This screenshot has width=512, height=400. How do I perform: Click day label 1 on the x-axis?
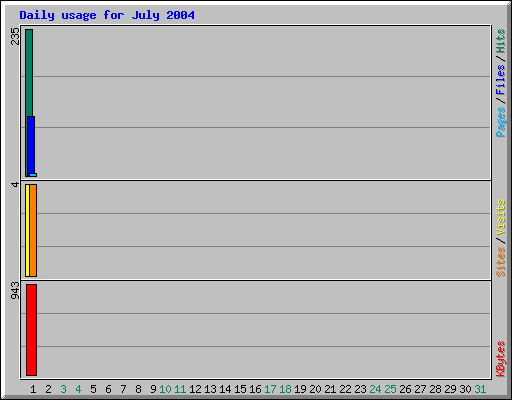click(x=33, y=389)
